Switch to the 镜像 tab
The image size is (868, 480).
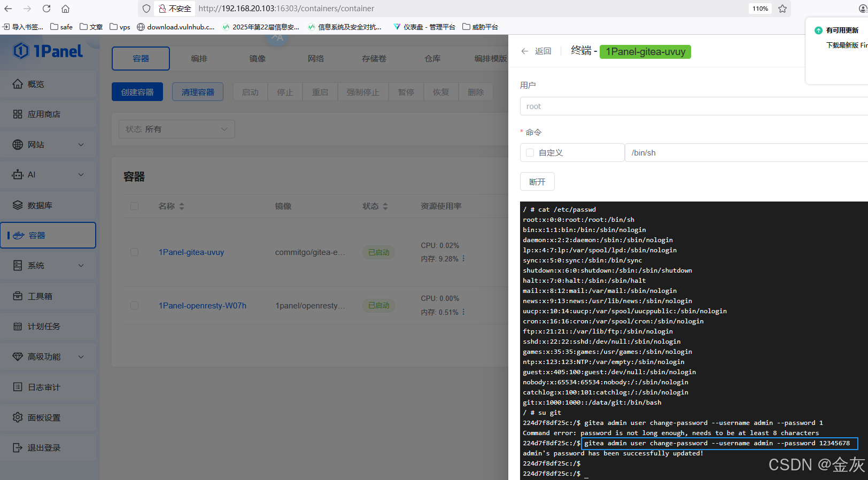[257, 58]
